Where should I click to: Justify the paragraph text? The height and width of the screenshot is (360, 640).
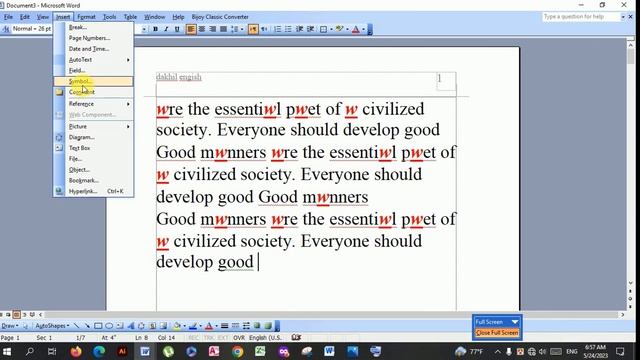(223, 29)
